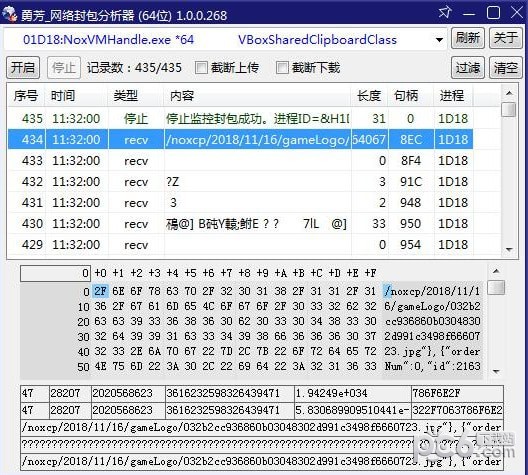This screenshot has width=528, height=475.
Task: Click the hex view scroll-down arrow
Action: pos(496,372)
